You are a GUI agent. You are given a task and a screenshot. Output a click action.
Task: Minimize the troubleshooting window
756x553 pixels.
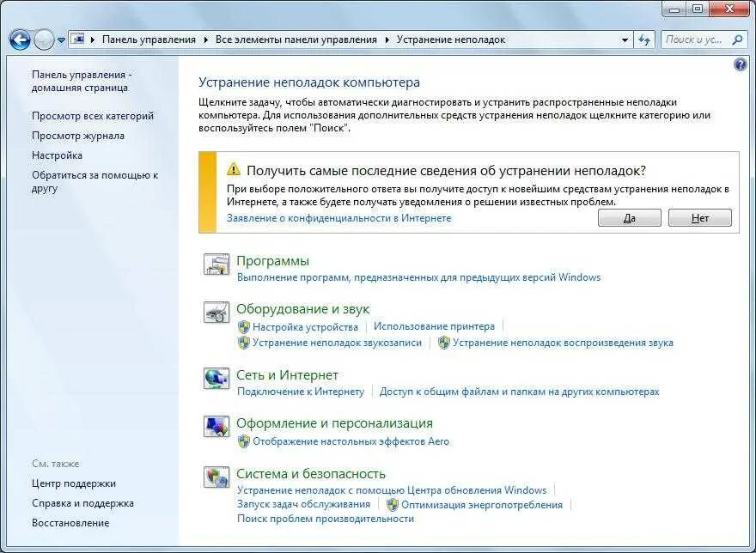pyautogui.click(x=675, y=9)
